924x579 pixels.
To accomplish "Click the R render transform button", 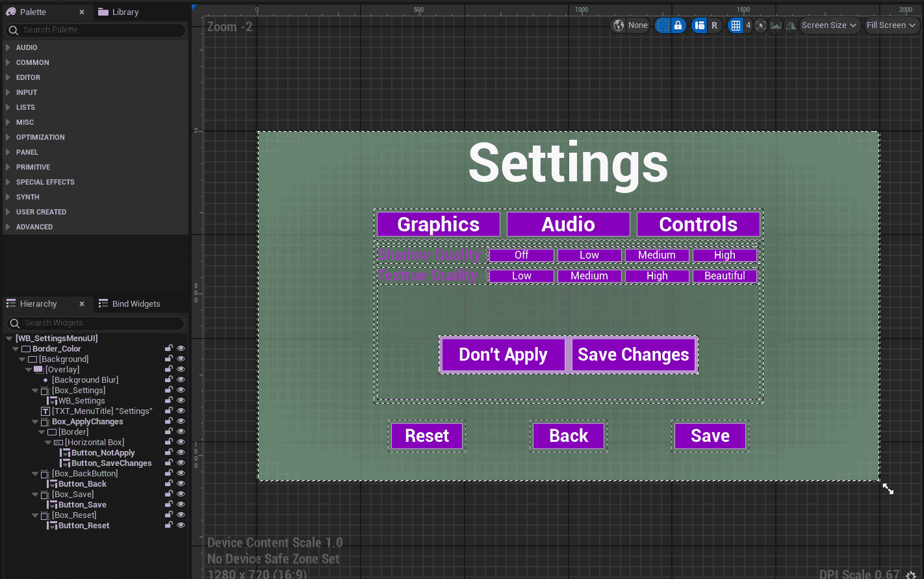I will coord(714,25).
